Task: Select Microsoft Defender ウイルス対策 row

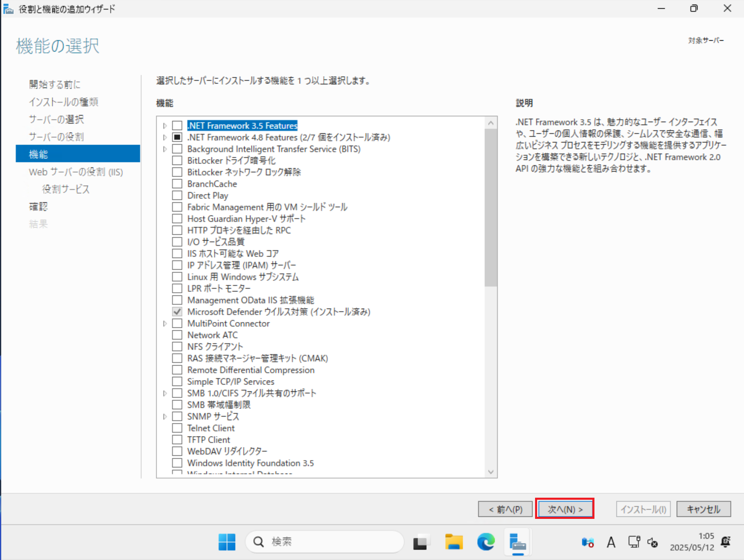Action: tap(279, 312)
